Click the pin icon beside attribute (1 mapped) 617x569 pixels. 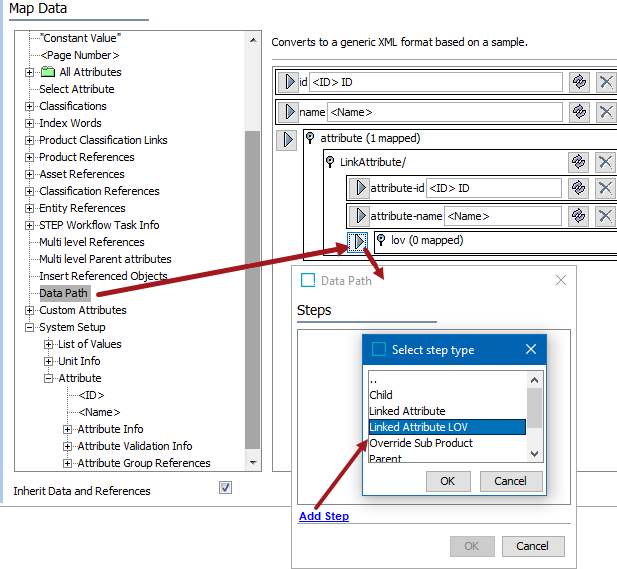point(310,138)
